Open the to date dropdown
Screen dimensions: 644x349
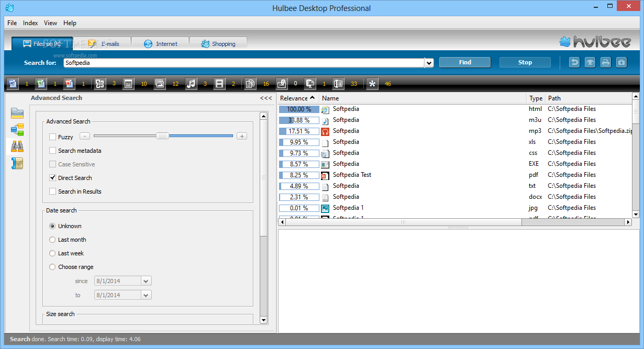[146, 295]
